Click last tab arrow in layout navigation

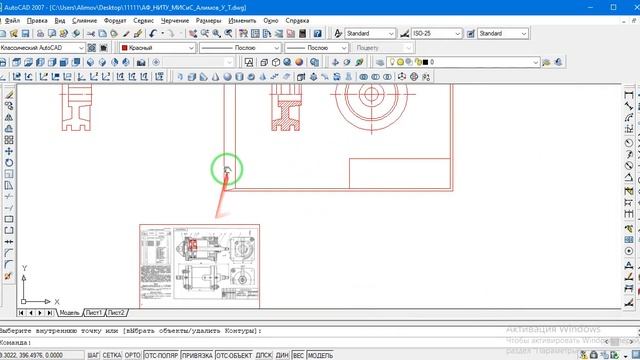pyautogui.click(x=50, y=313)
